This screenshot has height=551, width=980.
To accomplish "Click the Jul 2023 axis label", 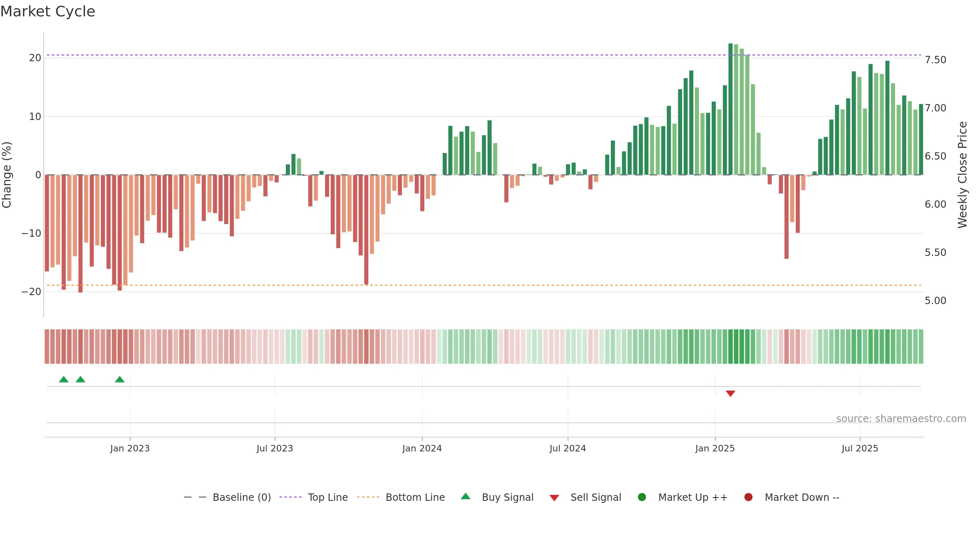I will point(275,449).
